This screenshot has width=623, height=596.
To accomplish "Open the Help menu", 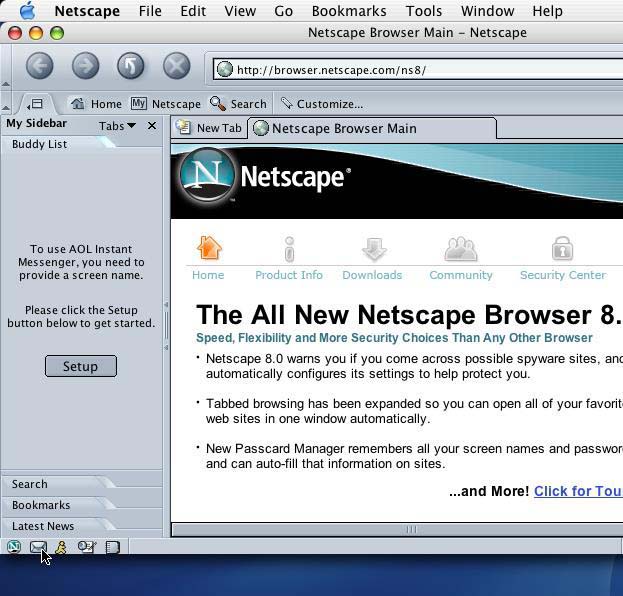I will (548, 11).
